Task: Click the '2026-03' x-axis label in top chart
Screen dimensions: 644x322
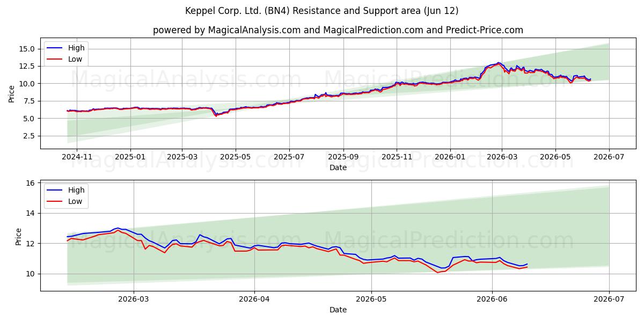Action: click(502, 157)
